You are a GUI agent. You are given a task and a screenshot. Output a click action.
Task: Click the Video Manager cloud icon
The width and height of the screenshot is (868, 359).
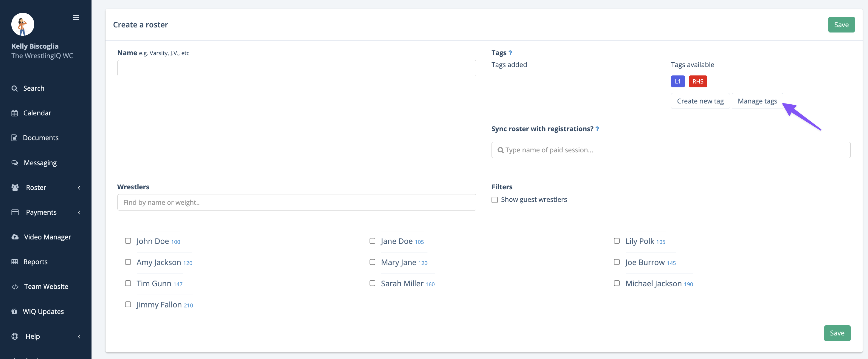15,237
